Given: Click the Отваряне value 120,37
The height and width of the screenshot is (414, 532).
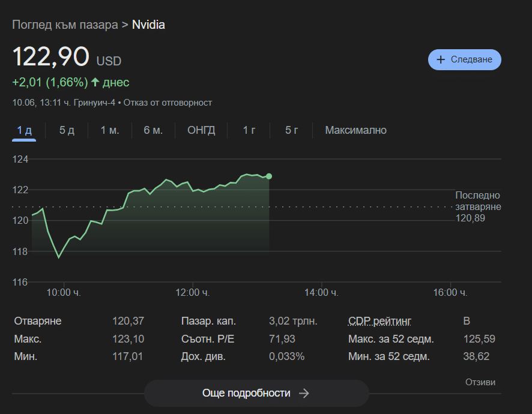Looking at the screenshot, I should [x=128, y=321].
